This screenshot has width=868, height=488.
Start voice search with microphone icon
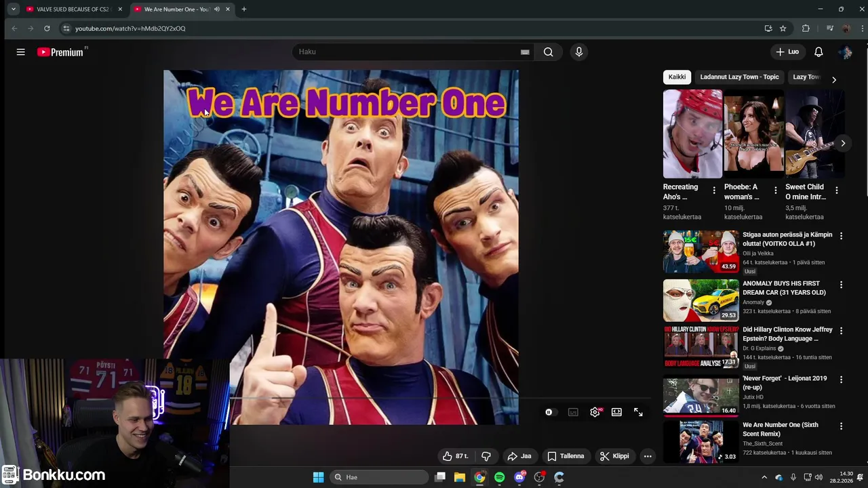pos(578,52)
